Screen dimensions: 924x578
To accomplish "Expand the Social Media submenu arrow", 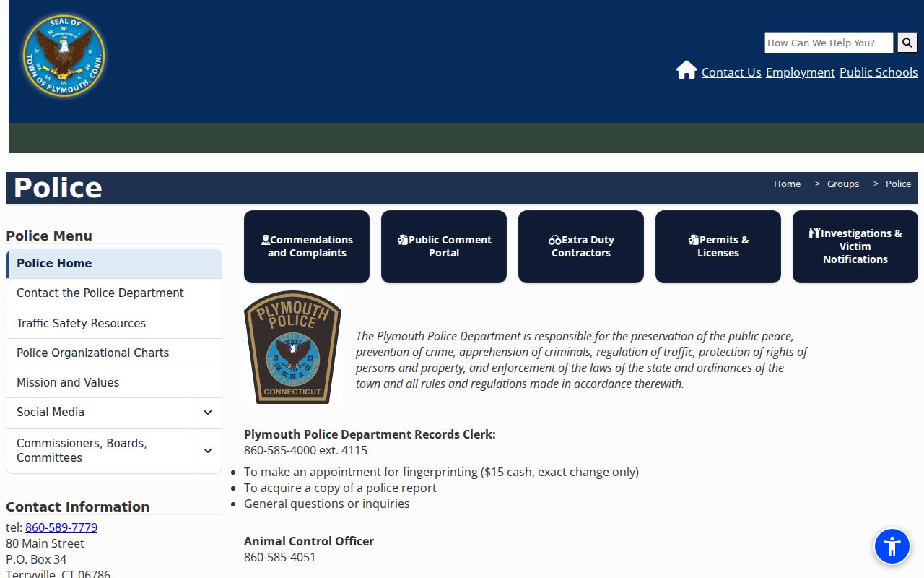I will tap(208, 413).
